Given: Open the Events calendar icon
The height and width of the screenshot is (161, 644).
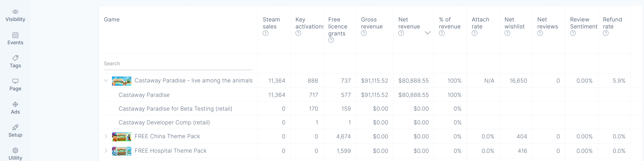Looking at the screenshot, I should pos(15,35).
